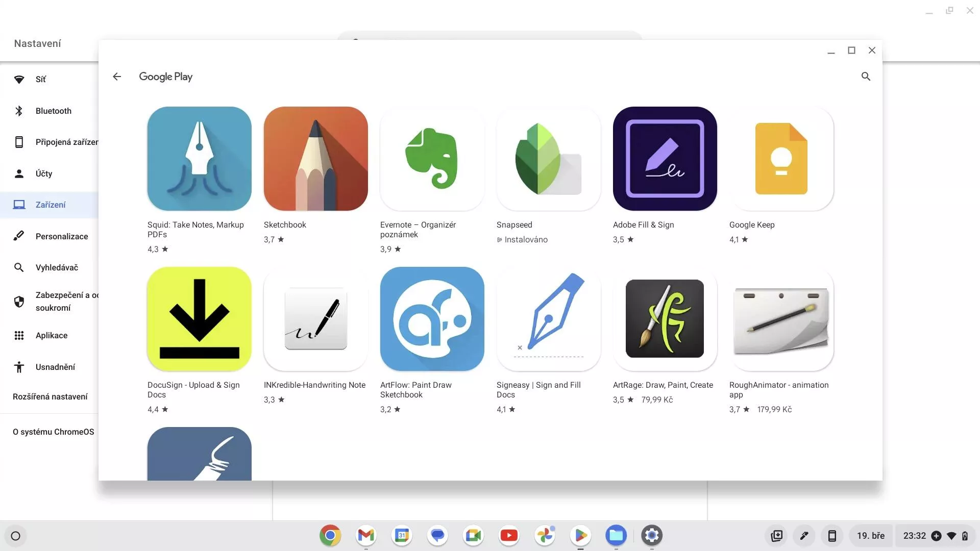The width and height of the screenshot is (980, 551).
Task: Select Personalizace in Settings sidebar
Action: tap(50, 236)
